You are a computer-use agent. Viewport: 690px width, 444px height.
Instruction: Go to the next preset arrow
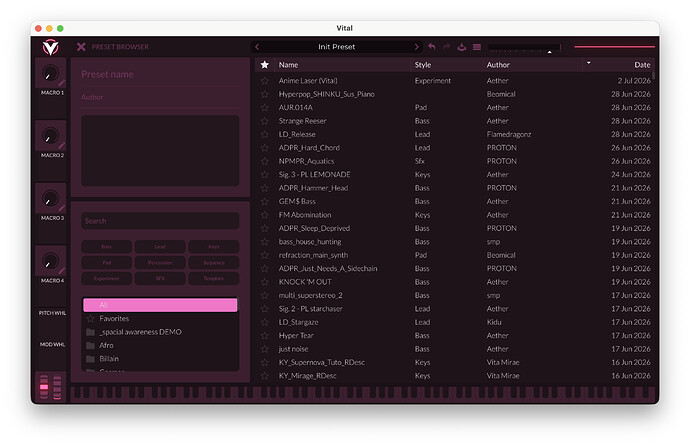[x=416, y=47]
